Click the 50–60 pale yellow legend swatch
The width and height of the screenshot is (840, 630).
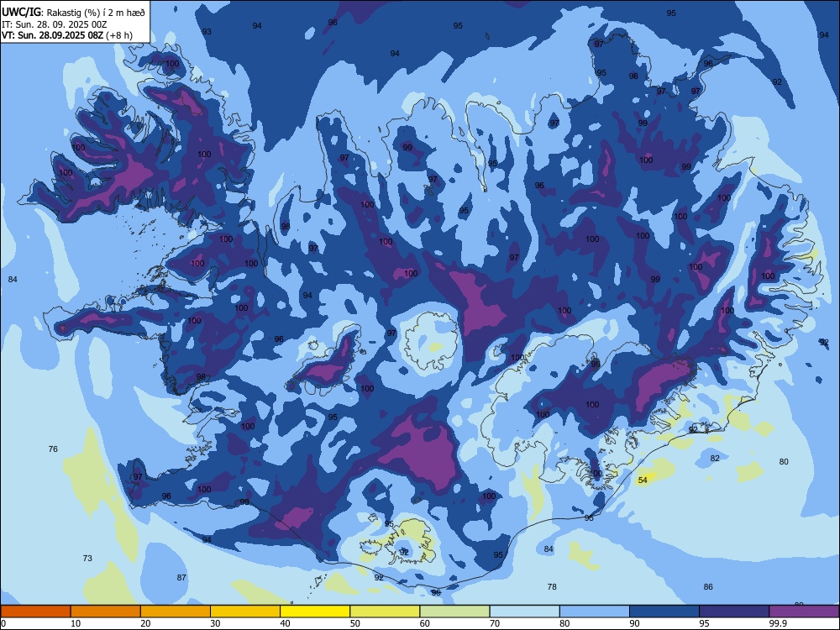click(385, 612)
